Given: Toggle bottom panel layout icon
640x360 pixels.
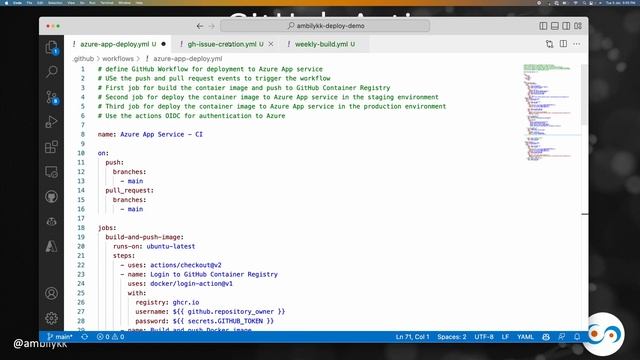Looking at the screenshot, I should [x=555, y=26].
